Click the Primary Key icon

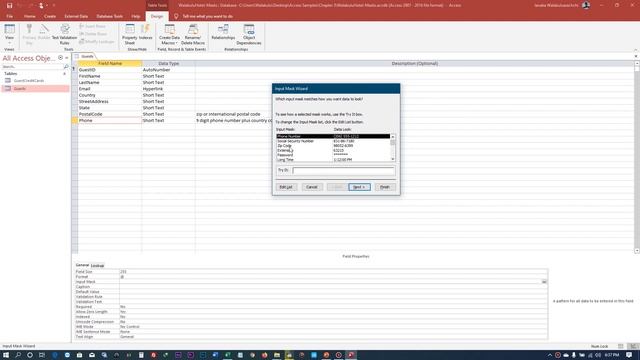[x=29, y=34]
